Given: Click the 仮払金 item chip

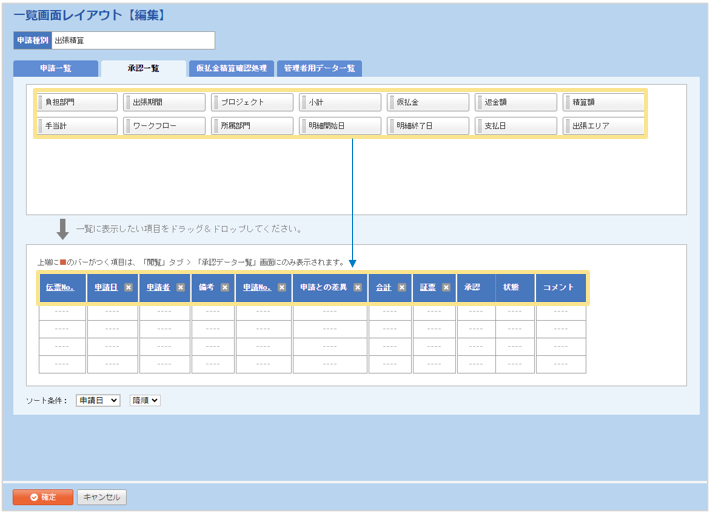Looking at the screenshot, I should (x=428, y=102).
